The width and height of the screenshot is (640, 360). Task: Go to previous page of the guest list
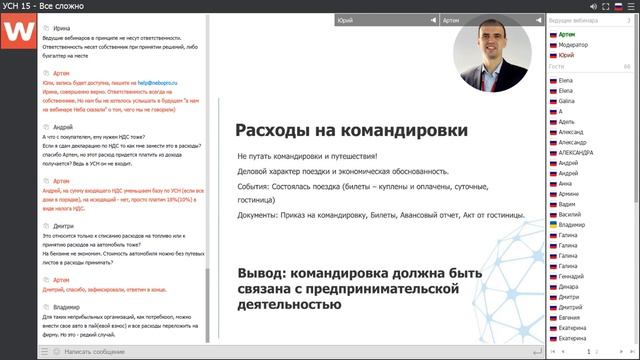tap(563, 351)
